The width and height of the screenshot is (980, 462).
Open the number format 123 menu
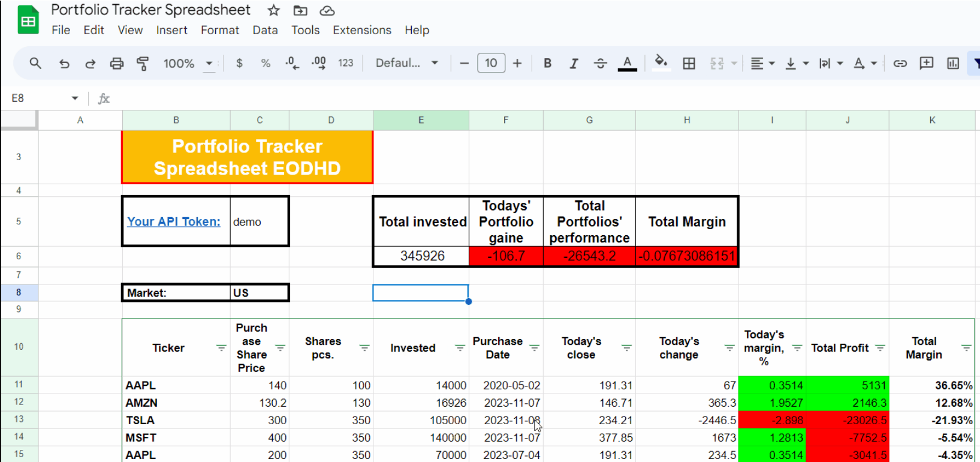[x=346, y=63]
